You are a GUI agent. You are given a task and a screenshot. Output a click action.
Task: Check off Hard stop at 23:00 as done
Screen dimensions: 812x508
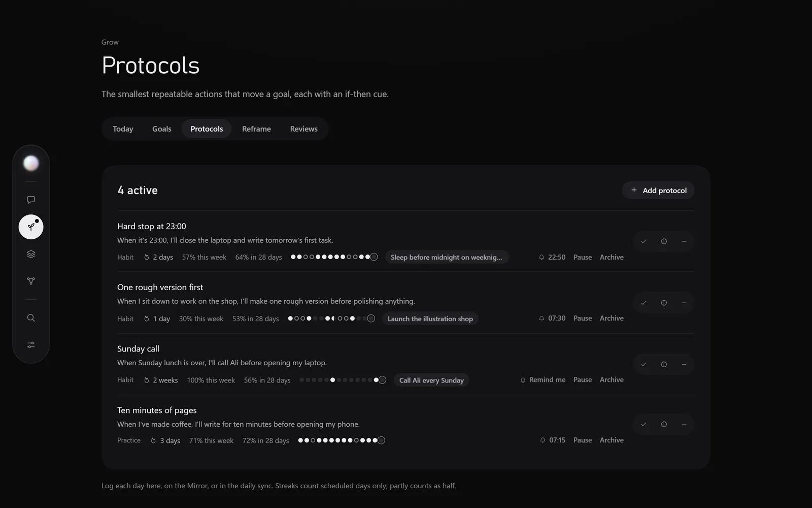pos(644,241)
